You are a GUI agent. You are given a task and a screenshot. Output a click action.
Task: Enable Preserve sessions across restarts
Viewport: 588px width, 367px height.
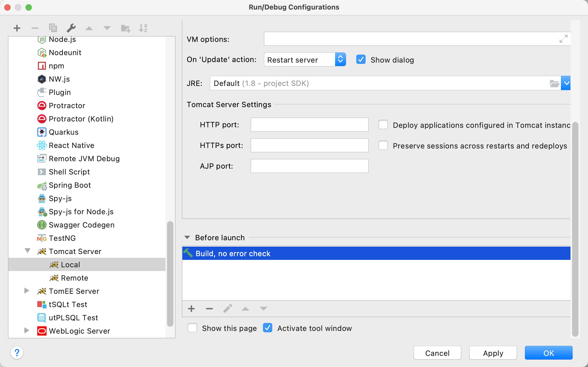[383, 146]
